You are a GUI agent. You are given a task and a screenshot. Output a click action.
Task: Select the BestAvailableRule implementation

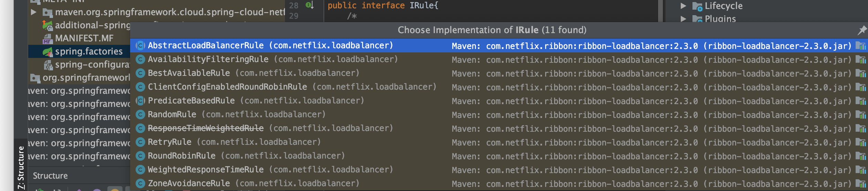[189, 73]
